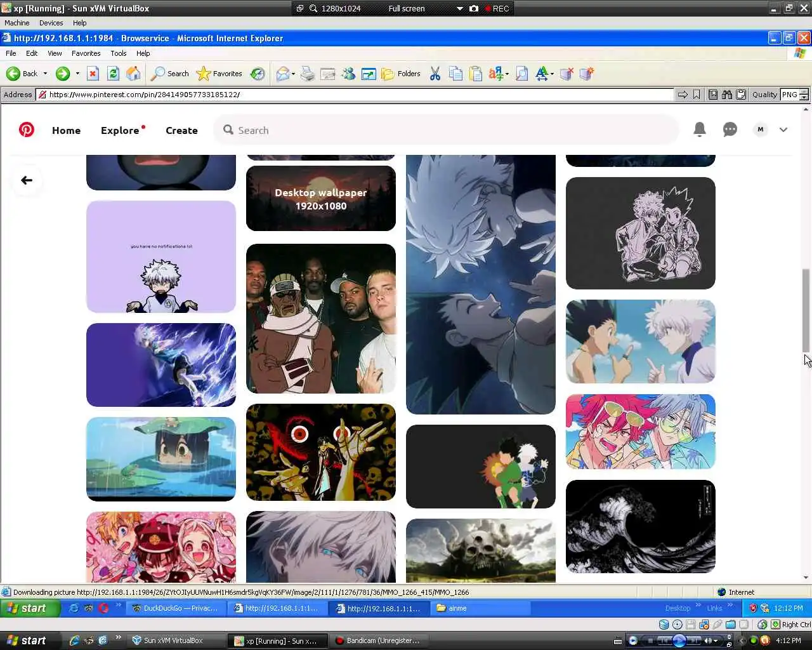Click the M profile avatar
The width and height of the screenshot is (812, 650).
[761, 129]
